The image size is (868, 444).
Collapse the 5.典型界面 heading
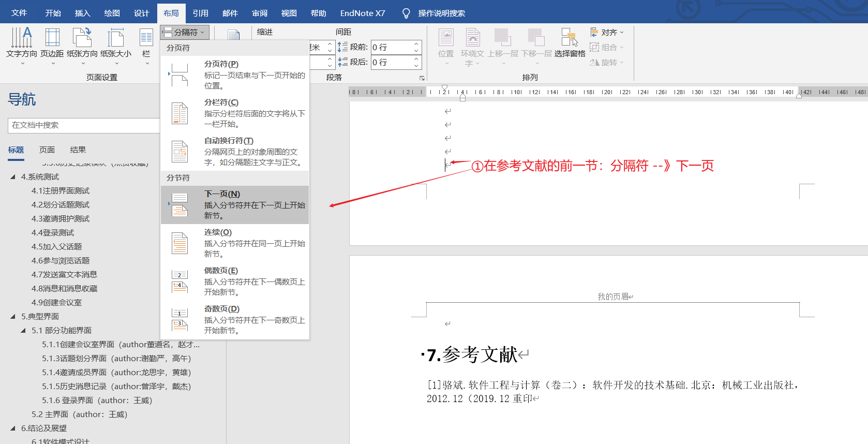click(x=13, y=317)
